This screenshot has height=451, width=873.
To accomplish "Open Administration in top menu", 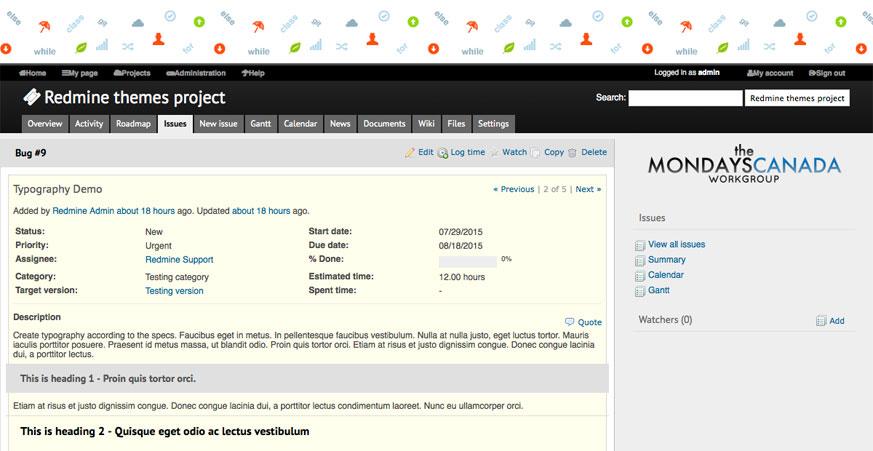I will pos(196,73).
